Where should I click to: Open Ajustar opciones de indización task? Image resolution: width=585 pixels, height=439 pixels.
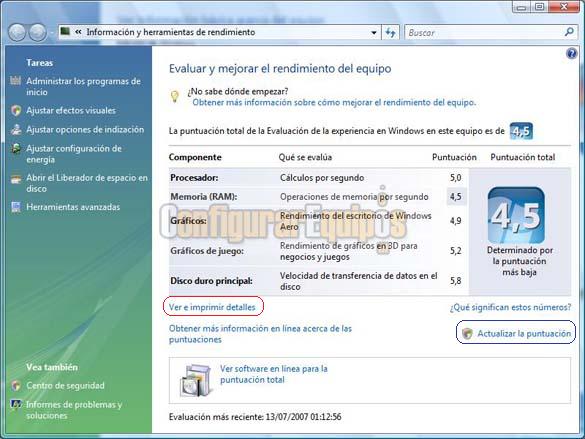[x=85, y=129]
